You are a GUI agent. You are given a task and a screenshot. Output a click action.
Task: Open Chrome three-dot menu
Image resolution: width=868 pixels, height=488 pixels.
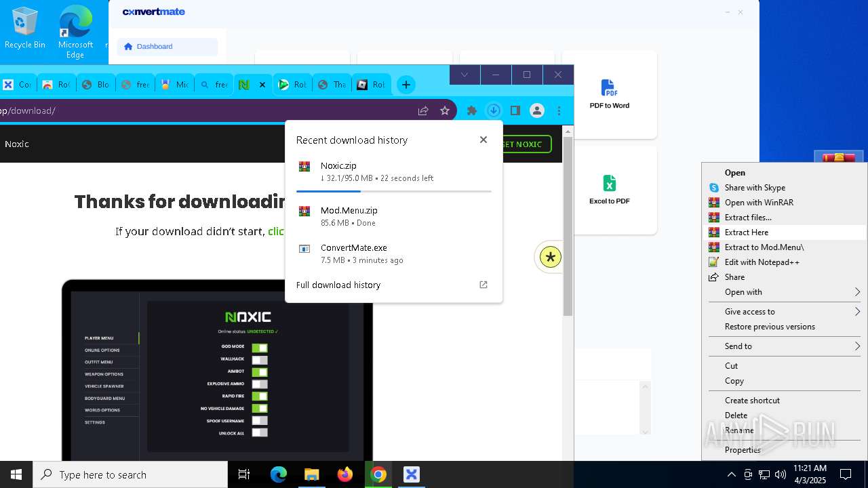[559, 110]
